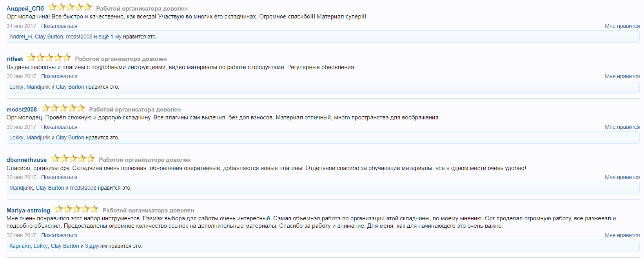This screenshot has height=258, width=644.
Task: Like the review by Андрей_СПб
Action: (622, 26)
